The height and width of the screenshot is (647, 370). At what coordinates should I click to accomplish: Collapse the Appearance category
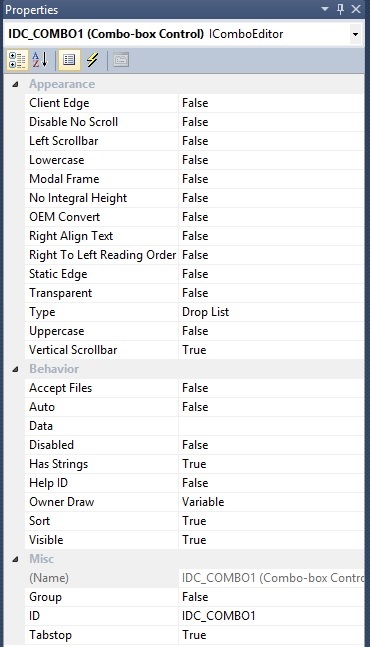tap(15, 85)
